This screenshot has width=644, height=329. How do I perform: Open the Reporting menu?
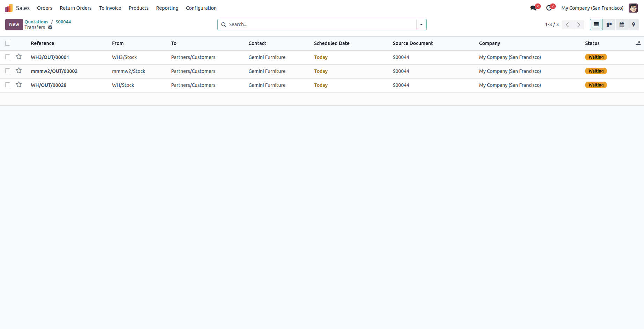click(x=167, y=8)
